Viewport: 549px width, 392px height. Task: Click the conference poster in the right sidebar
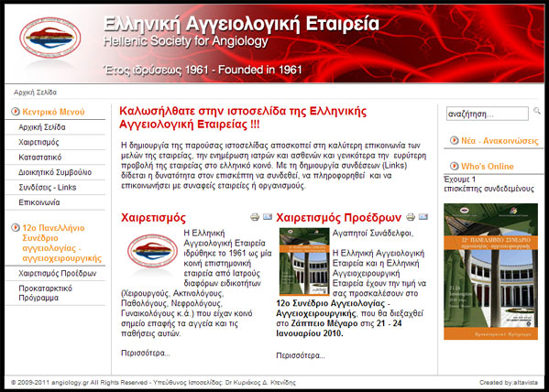coord(490,271)
